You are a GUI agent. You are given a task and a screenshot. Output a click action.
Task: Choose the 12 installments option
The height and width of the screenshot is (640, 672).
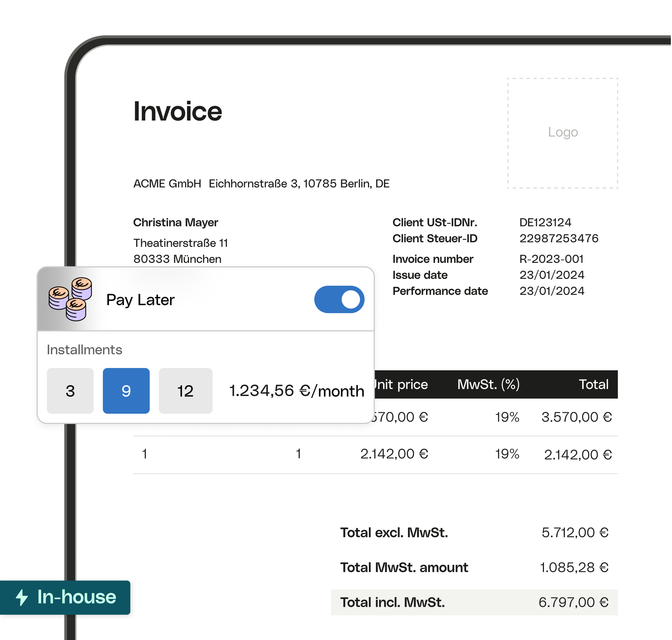[x=185, y=391]
